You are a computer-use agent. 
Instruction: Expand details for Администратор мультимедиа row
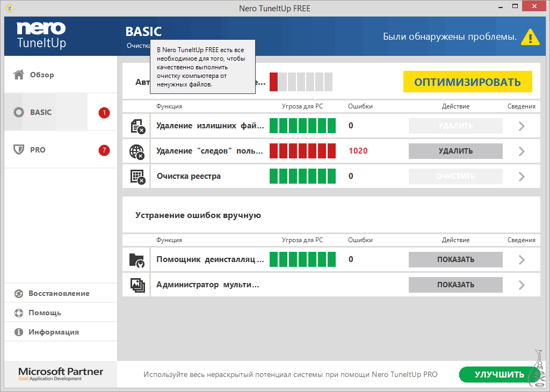pyautogui.click(x=522, y=285)
